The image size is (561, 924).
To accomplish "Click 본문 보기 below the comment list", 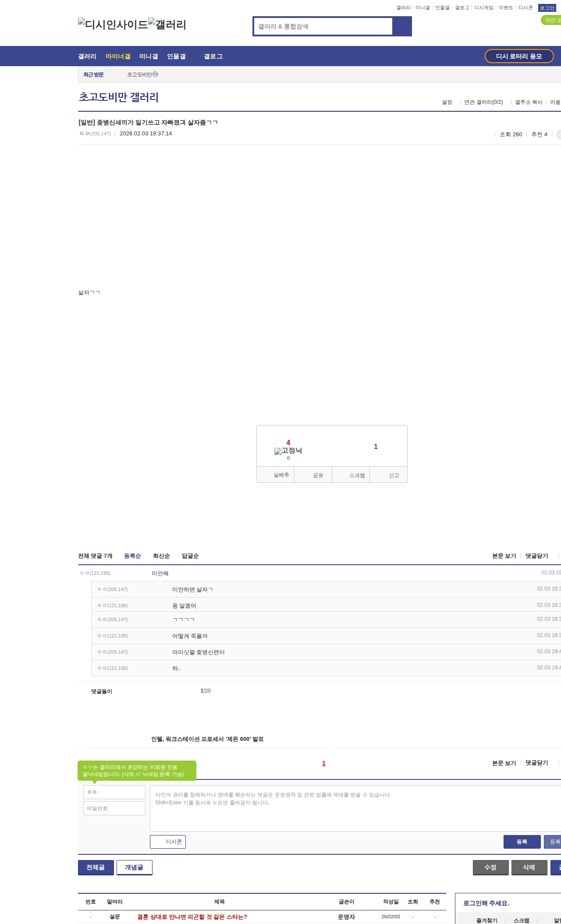I will coord(504,763).
